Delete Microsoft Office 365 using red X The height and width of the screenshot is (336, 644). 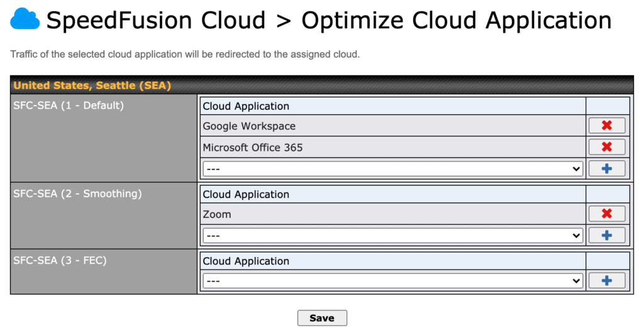coord(607,148)
